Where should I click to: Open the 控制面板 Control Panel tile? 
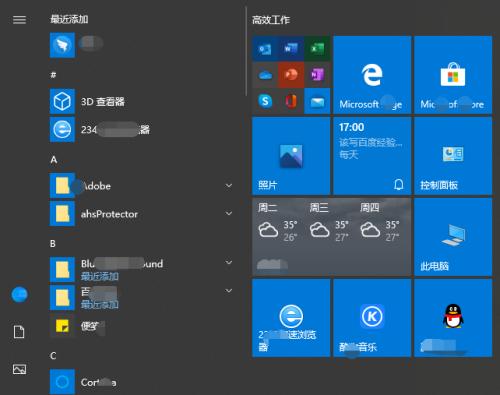click(453, 156)
